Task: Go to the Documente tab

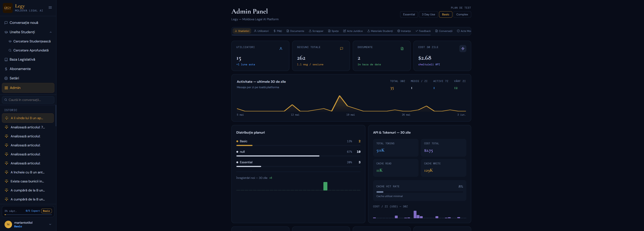Action: [295, 31]
